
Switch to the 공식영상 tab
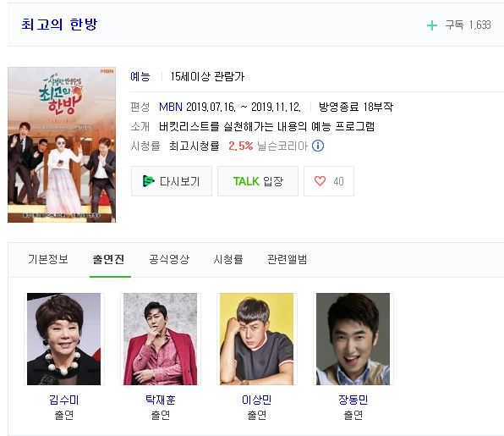coord(169,259)
